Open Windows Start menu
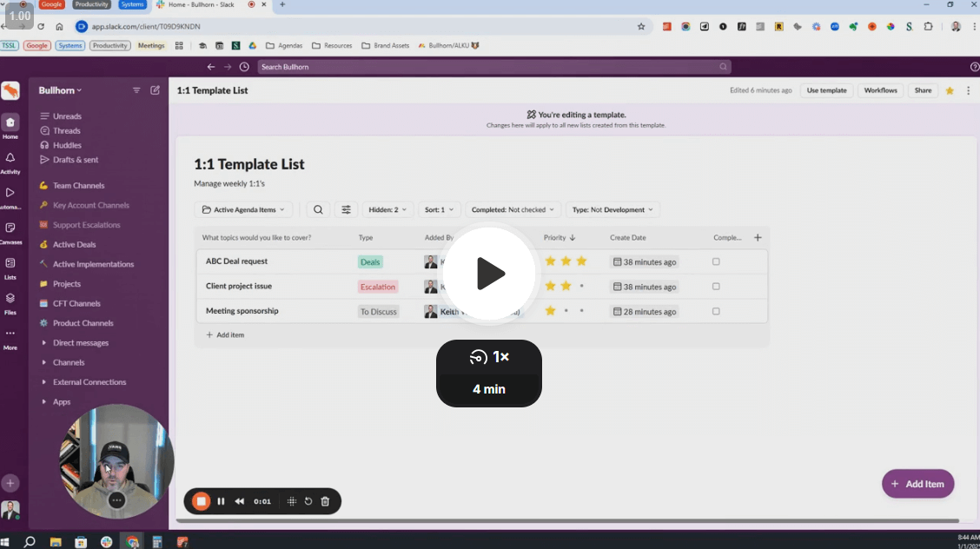 pyautogui.click(x=5, y=541)
